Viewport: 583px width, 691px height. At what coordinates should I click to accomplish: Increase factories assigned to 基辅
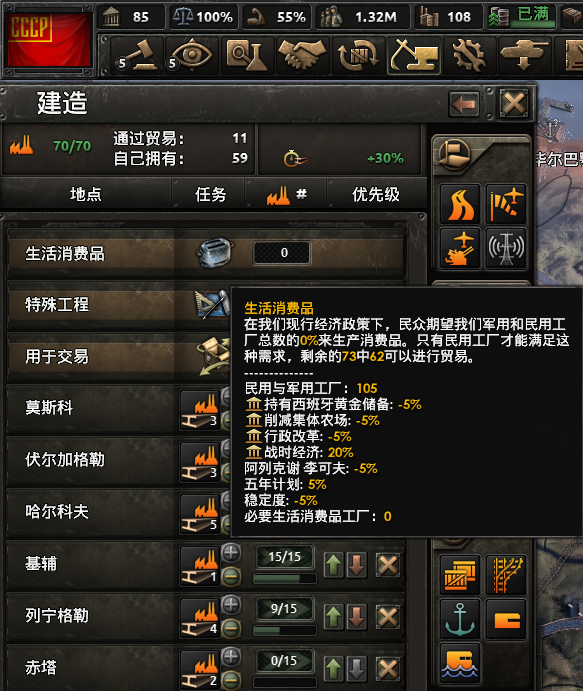pos(231,553)
